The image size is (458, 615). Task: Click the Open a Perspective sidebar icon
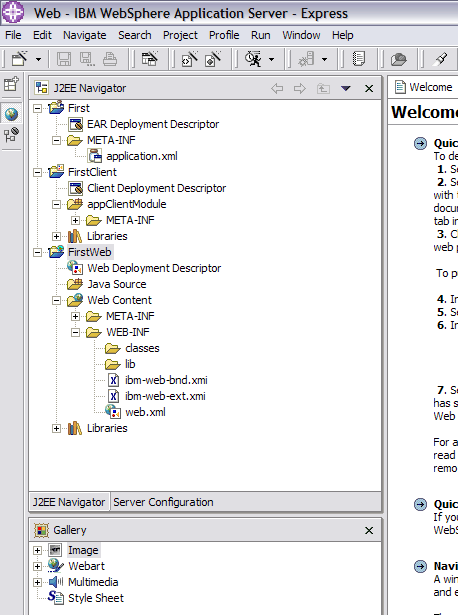[11, 84]
